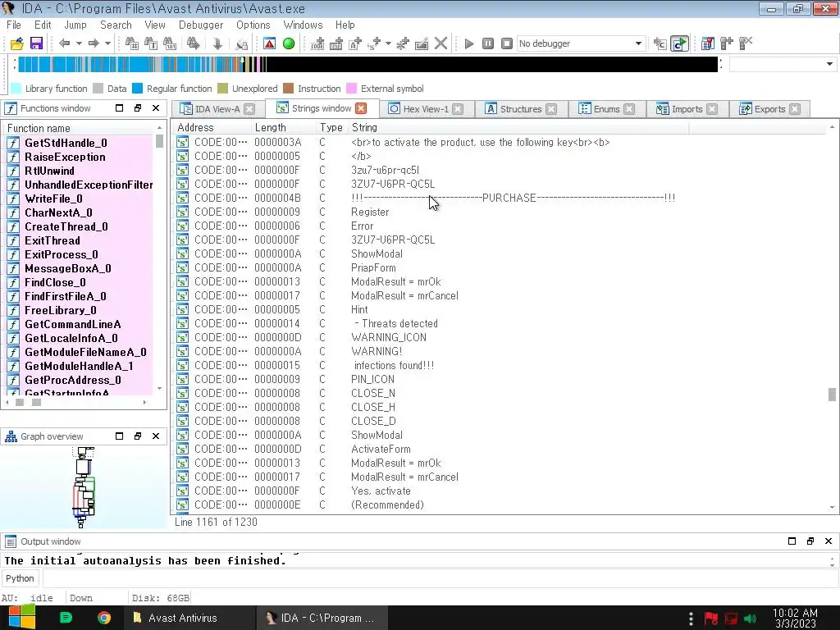The height and width of the screenshot is (630, 840).
Task: Toggle the highlighted C play toolbar icon
Action: pos(679,43)
